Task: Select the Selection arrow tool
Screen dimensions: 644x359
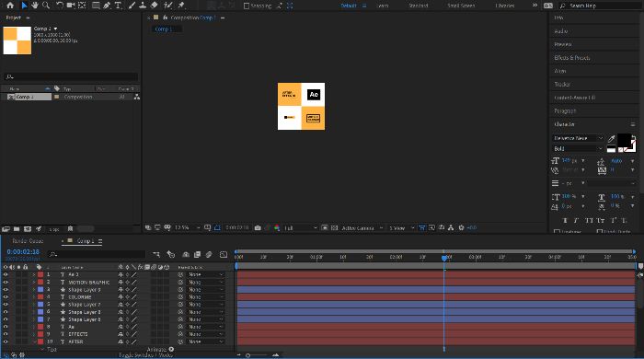Action: pyautogui.click(x=24, y=6)
